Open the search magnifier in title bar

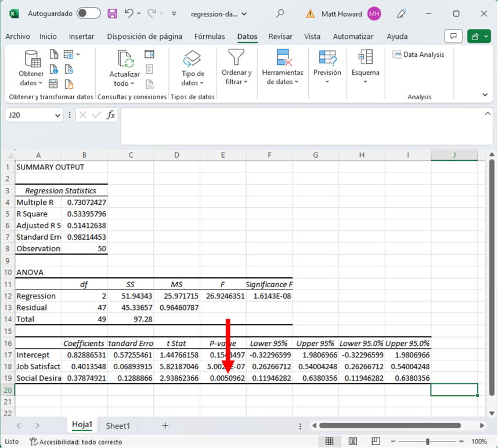click(x=280, y=13)
